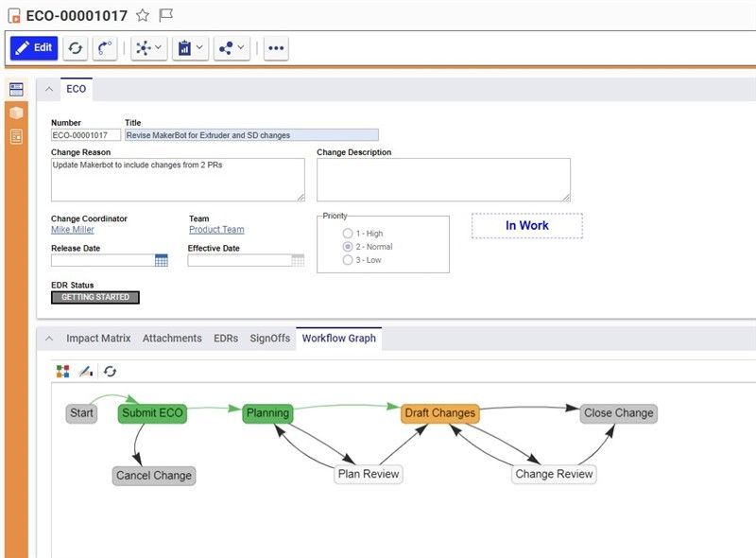
Task: Click the flag icon in the title bar
Action: (x=166, y=14)
